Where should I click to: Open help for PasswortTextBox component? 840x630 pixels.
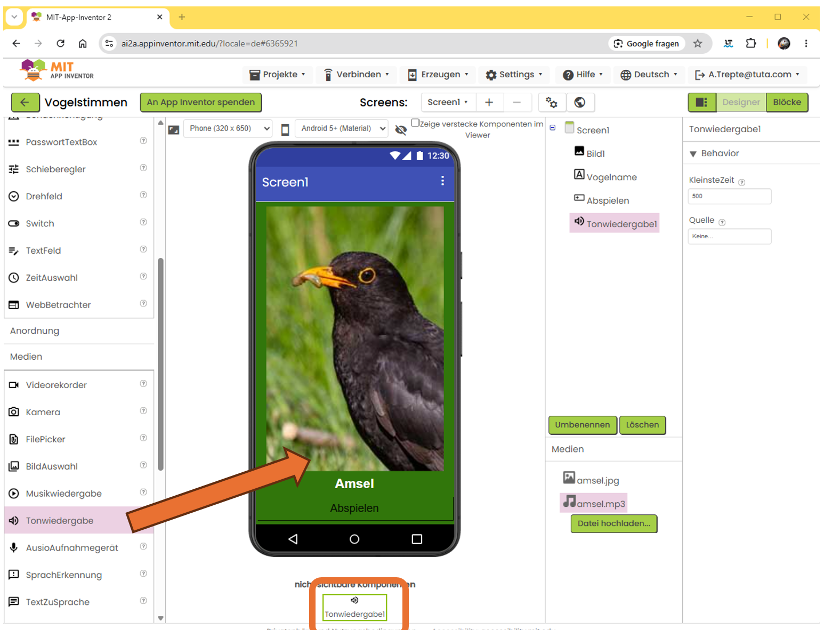click(143, 141)
